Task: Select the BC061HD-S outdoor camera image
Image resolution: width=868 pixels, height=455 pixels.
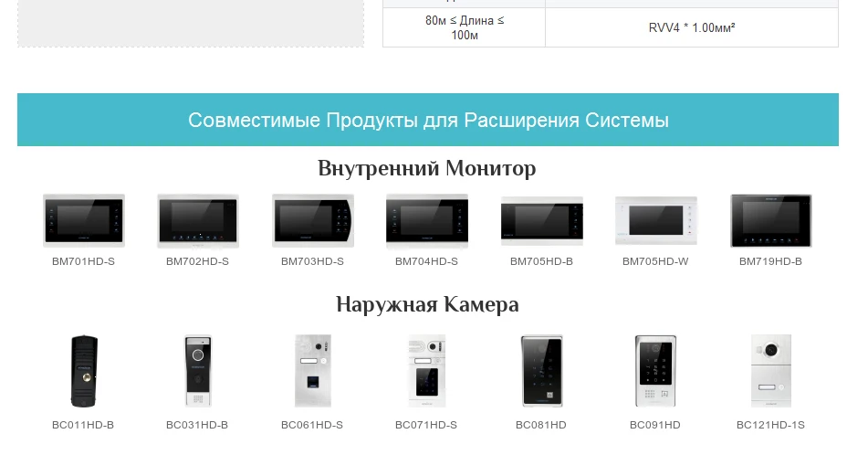Action: coord(313,371)
